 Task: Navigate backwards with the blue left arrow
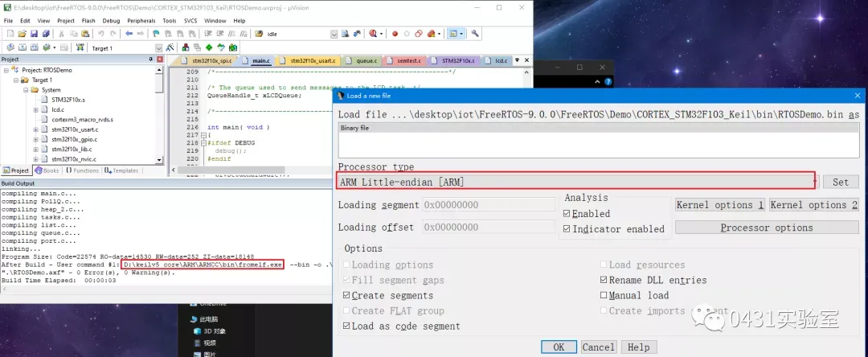tap(129, 34)
